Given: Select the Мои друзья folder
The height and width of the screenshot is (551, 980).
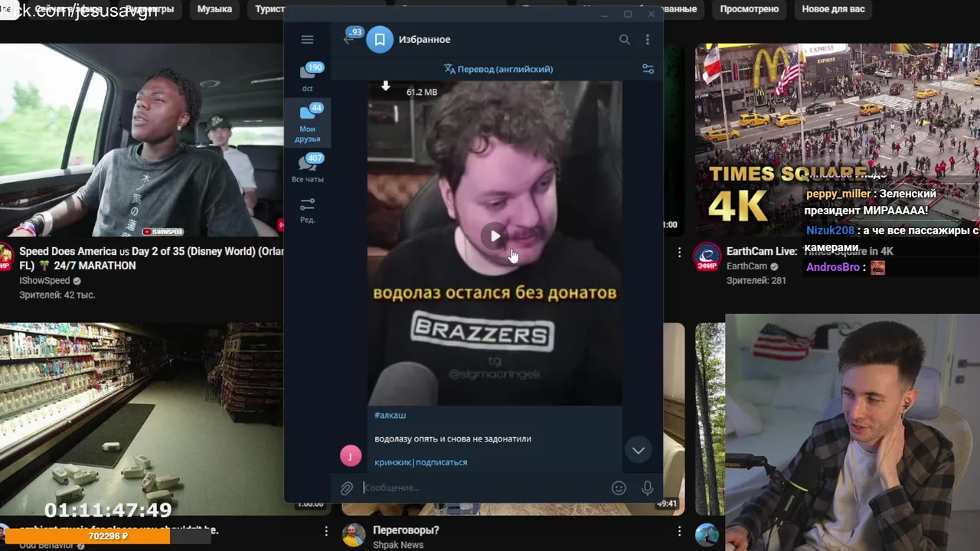Looking at the screenshot, I should 307,122.
